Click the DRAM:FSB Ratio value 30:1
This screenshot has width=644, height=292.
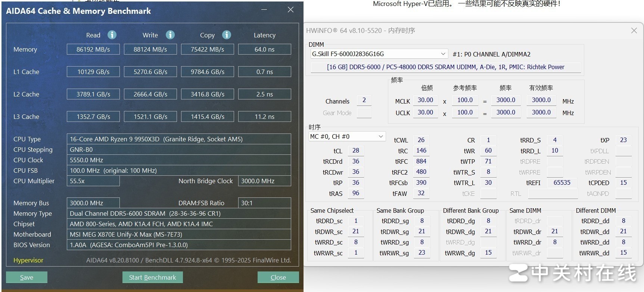click(x=265, y=203)
